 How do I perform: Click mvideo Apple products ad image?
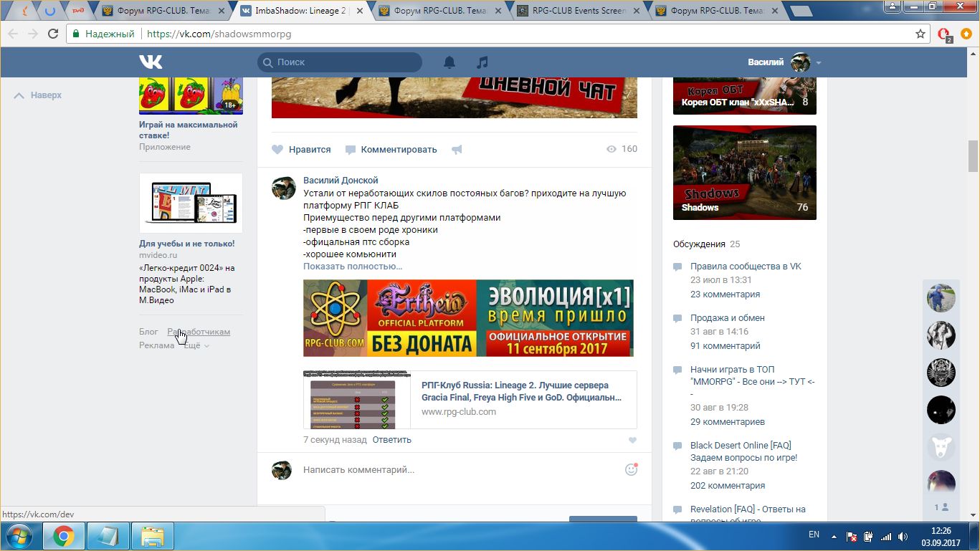[x=191, y=203]
